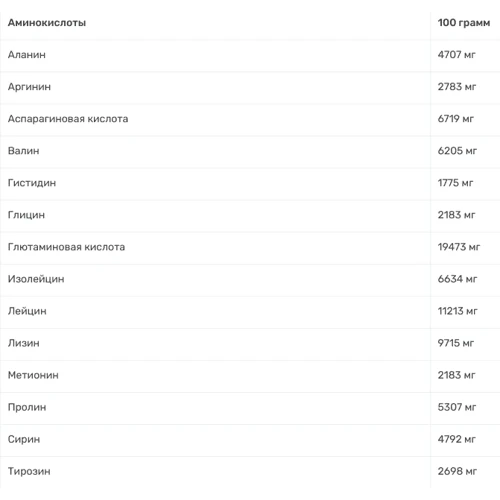Image resolution: width=500 pixels, height=500 pixels.
Task: Click the Аминокислоты column header
Action: tap(47, 23)
